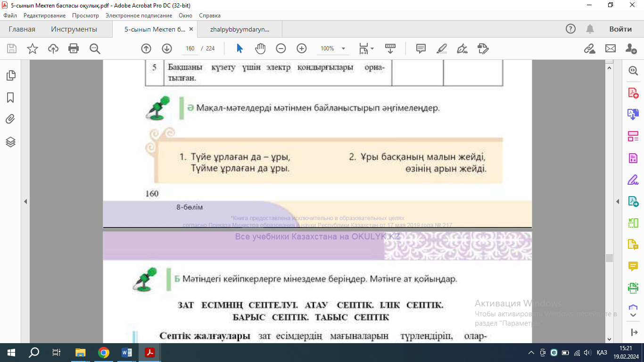644x362 pixels.
Task: Open the Attachments paperclip panel
Action: click(10, 119)
